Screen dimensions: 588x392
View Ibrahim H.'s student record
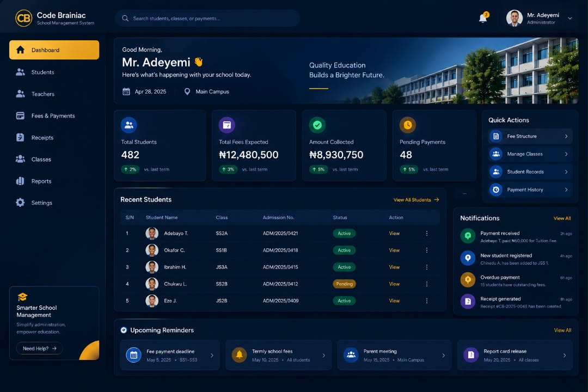coord(394,267)
